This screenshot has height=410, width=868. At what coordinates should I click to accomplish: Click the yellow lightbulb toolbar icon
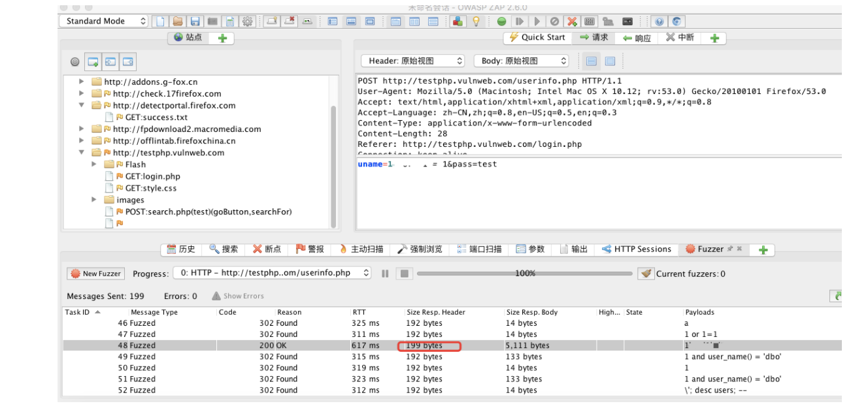click(x=475, y=21)
